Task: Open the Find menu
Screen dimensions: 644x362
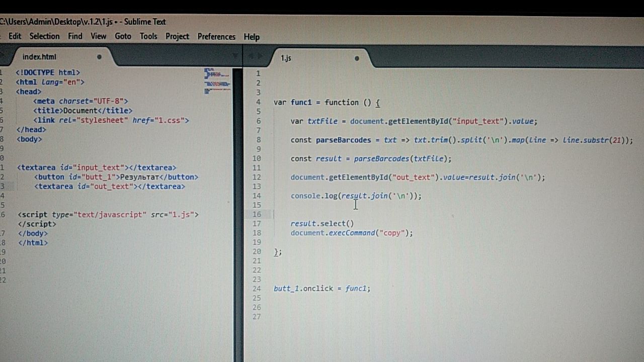Action: pyautogui.click(x=75, y=36)
